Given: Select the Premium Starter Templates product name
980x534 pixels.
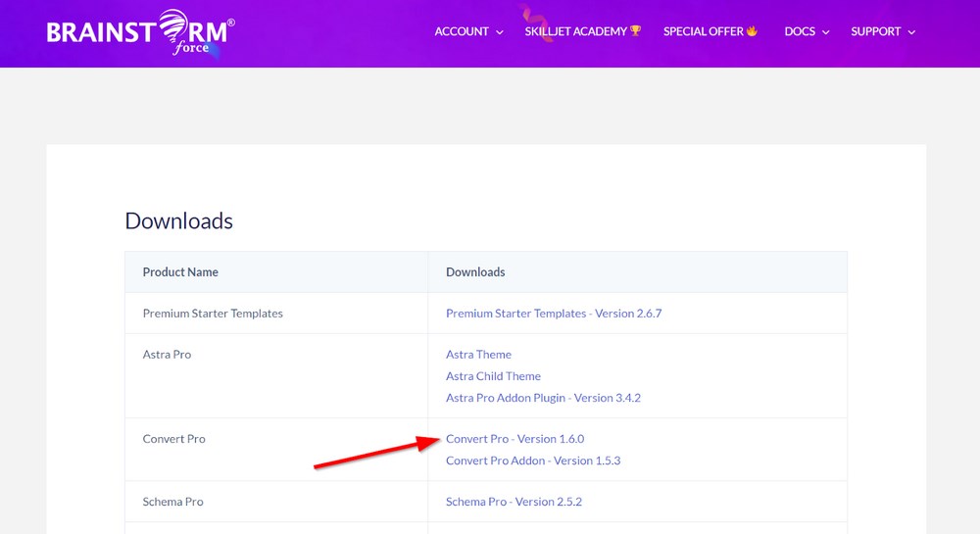Looking at the screenshot, I should [213, 314].
